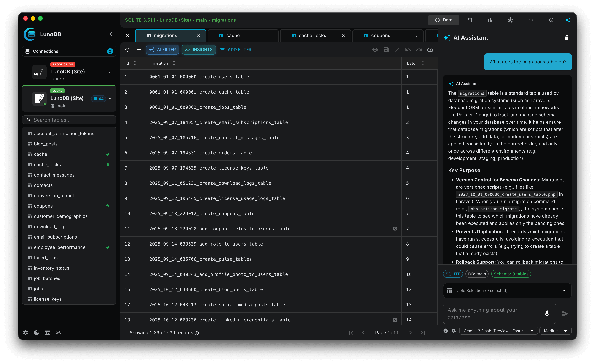Enable the AI FILTER feature
The height and width of the screenshot is (364, 595).
pos(162,49)
